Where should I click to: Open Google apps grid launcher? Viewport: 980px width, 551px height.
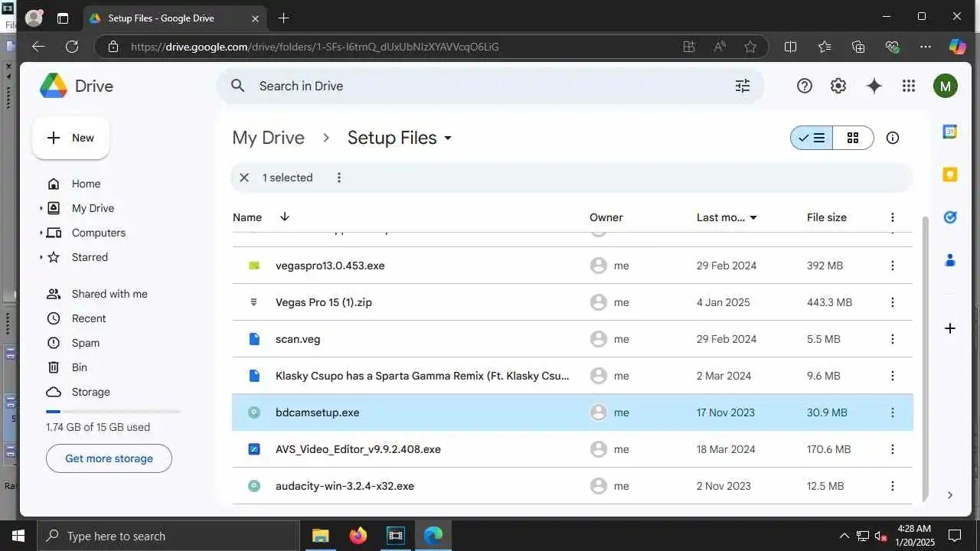[909, 86]
